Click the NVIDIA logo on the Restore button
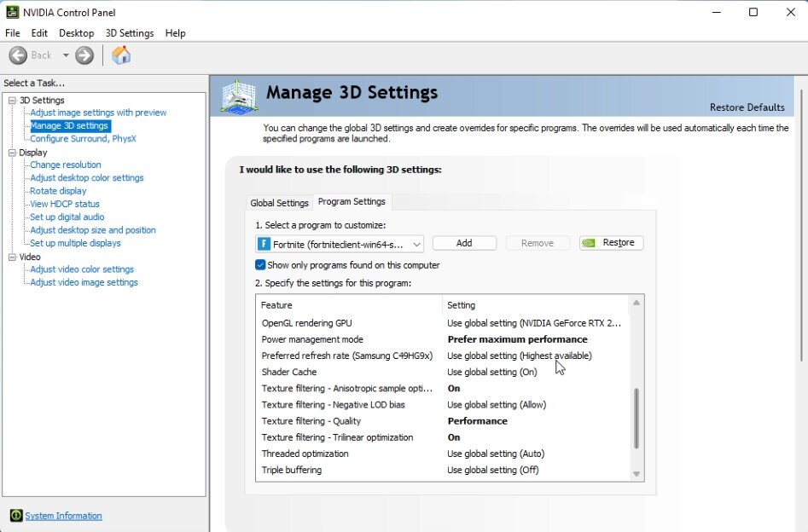 (x=589, y=243)
